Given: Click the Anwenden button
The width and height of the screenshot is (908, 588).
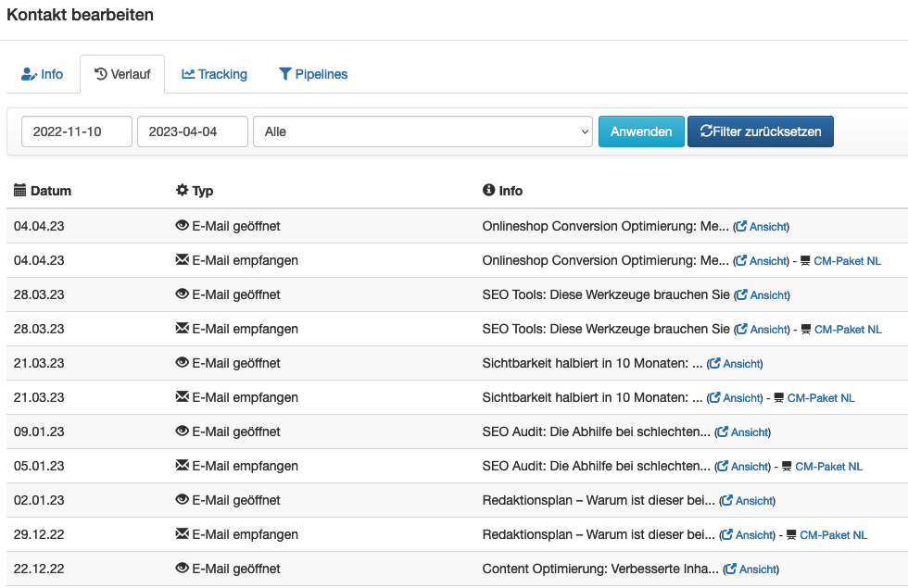Looking at the screenshot, I should [641, 131].
